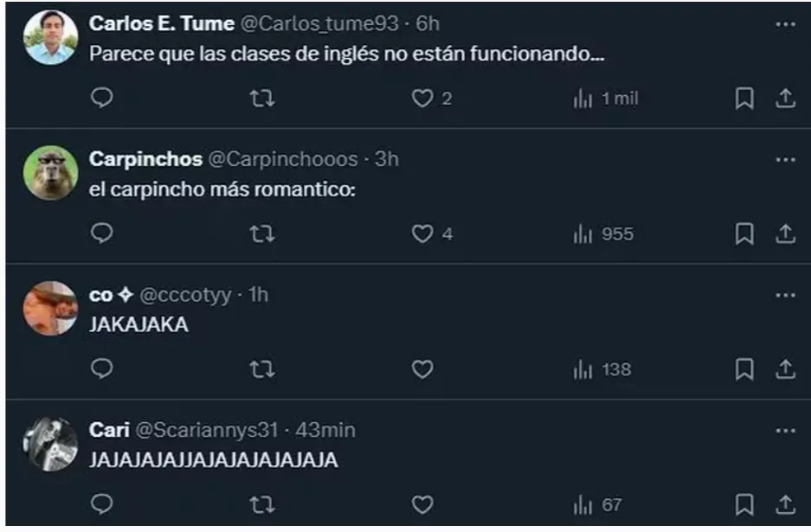Open more options on Carlos E. Tume's tweet
811x532 pixels.
pos(785,24)
